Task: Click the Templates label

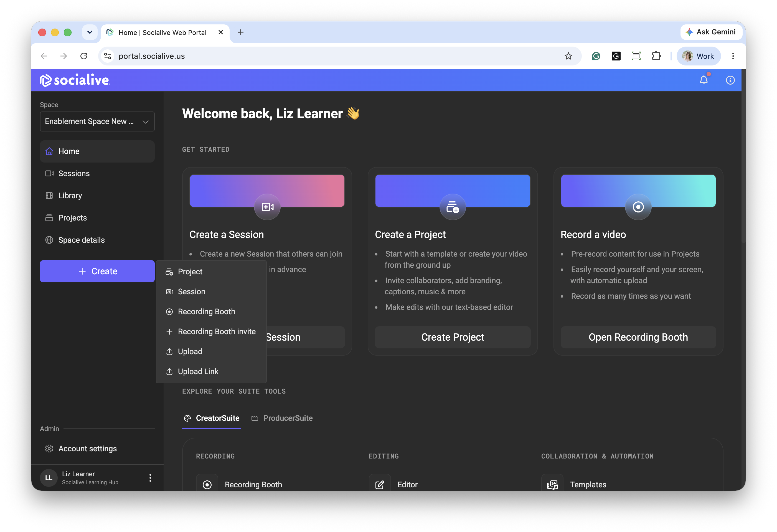Action: 588,485
